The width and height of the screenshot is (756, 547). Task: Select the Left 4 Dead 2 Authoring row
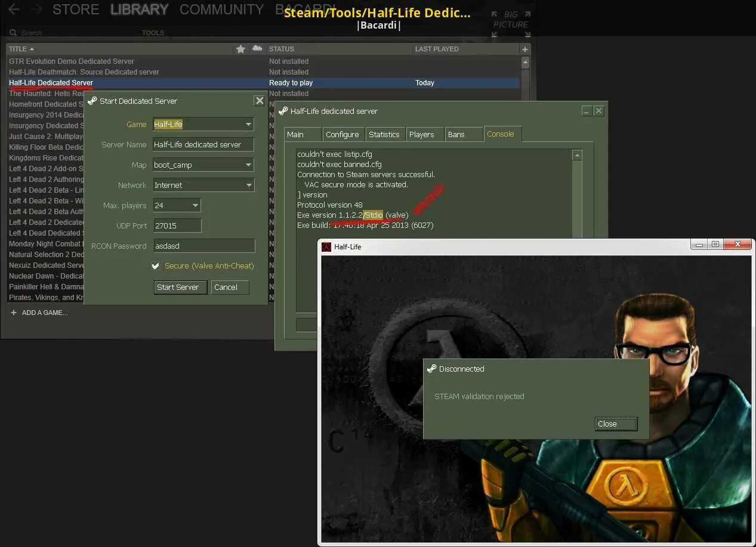[x=47, y=180]
